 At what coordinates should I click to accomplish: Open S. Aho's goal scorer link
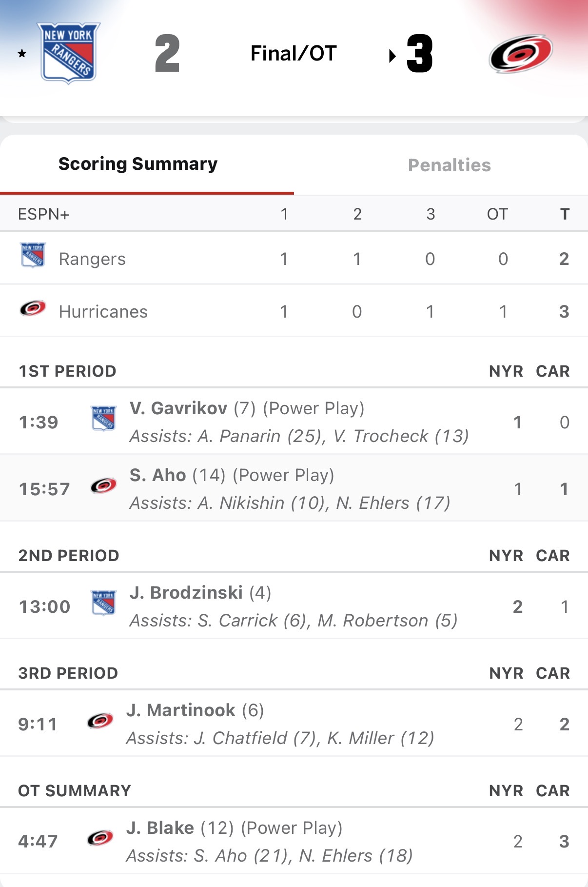pyautogui.click(x=158, y=475)
